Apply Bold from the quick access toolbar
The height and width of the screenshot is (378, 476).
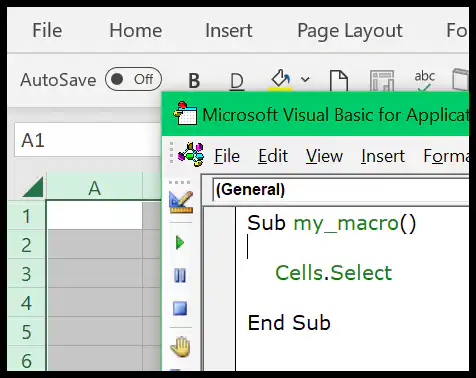click(194, 80)
